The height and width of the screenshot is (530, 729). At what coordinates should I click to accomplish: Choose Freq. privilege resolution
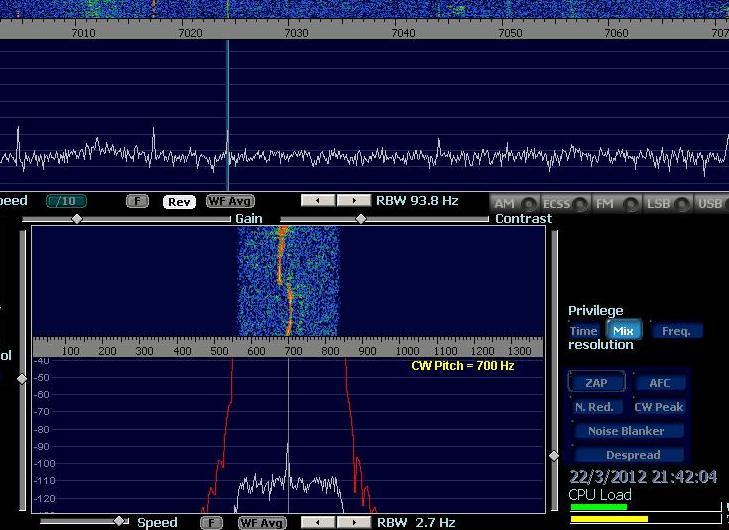[x=677, y=331]
